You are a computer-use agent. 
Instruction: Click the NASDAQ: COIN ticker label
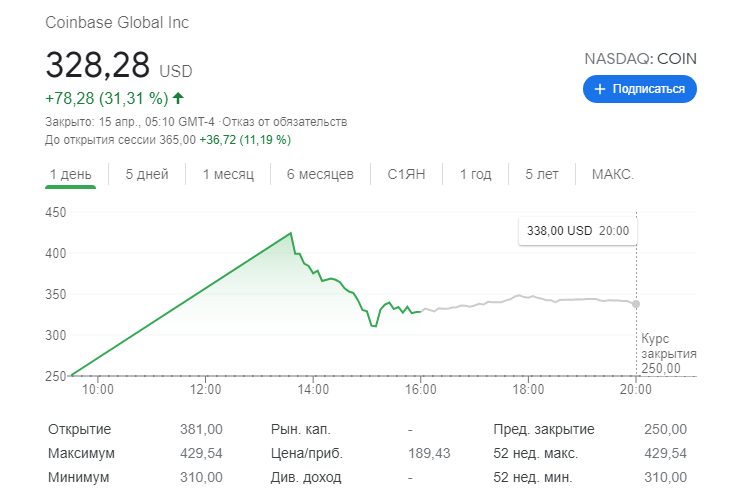[640, 59]
